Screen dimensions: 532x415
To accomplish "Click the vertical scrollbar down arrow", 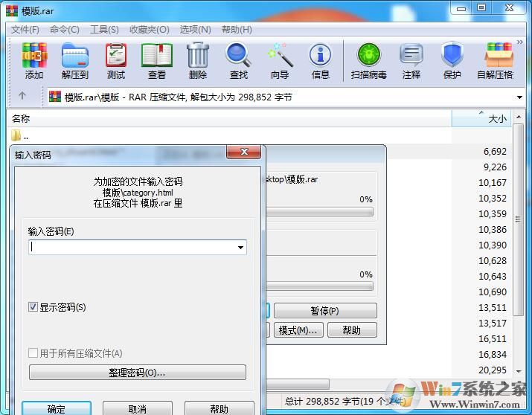I will click(519, 372).
